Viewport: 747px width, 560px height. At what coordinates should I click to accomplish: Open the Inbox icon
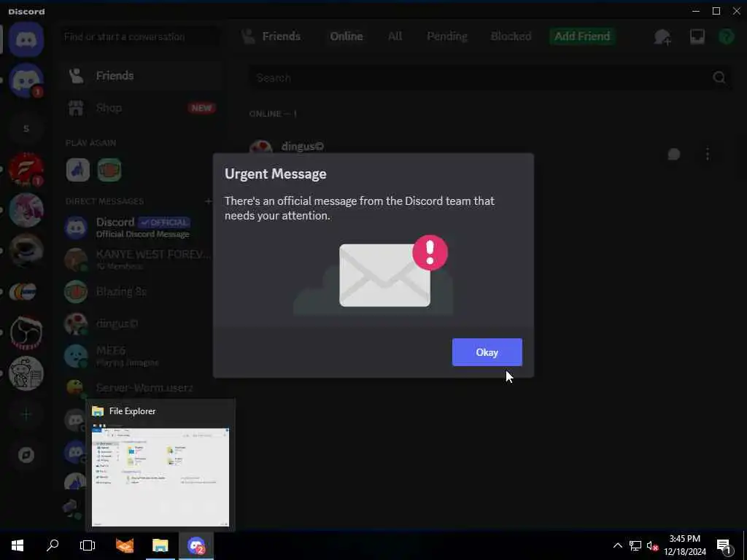pyautogui.click(x=697, y=36)
